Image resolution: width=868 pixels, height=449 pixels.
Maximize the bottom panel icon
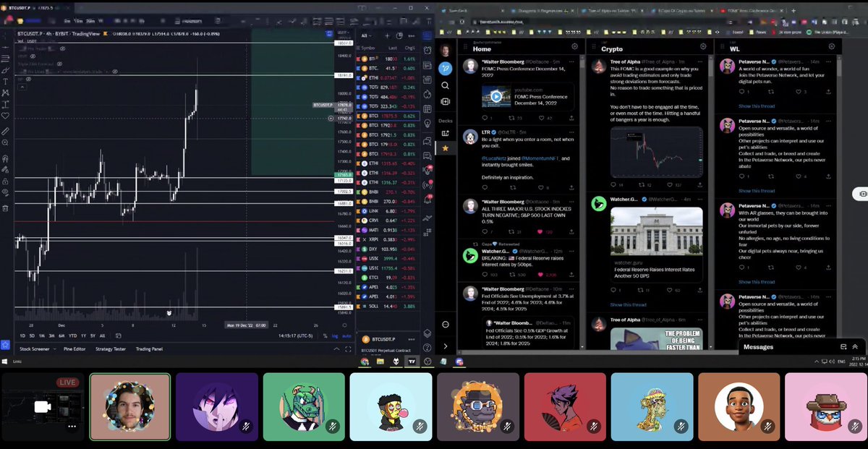pyautogui.click(x=346, y=348)
